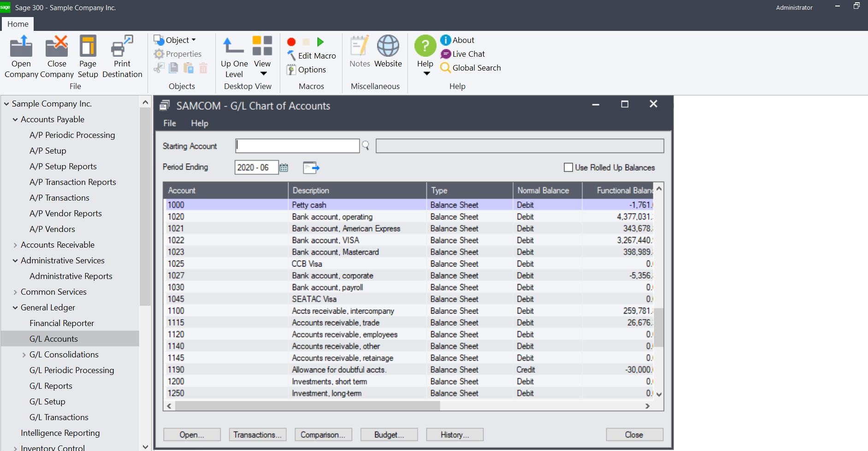Select Financial Reporter in tree
Viewport: 868px width, 451px height.
point(62,323)
